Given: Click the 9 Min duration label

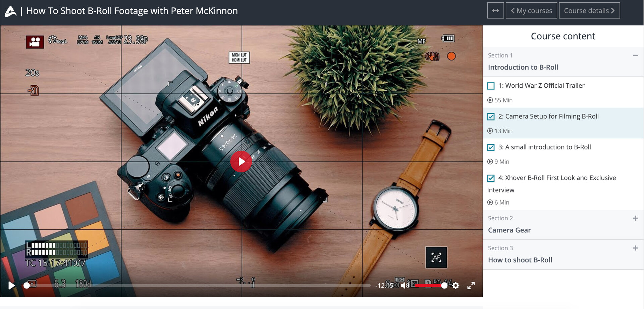Looking at the screenshot, I should (x=498, y=162).
